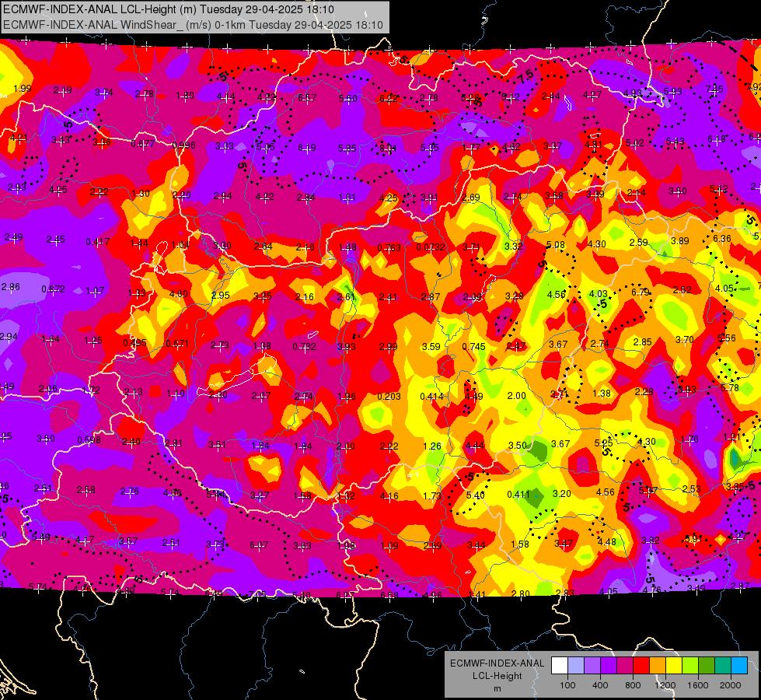Click the 8.04 wind shear value

388,148
